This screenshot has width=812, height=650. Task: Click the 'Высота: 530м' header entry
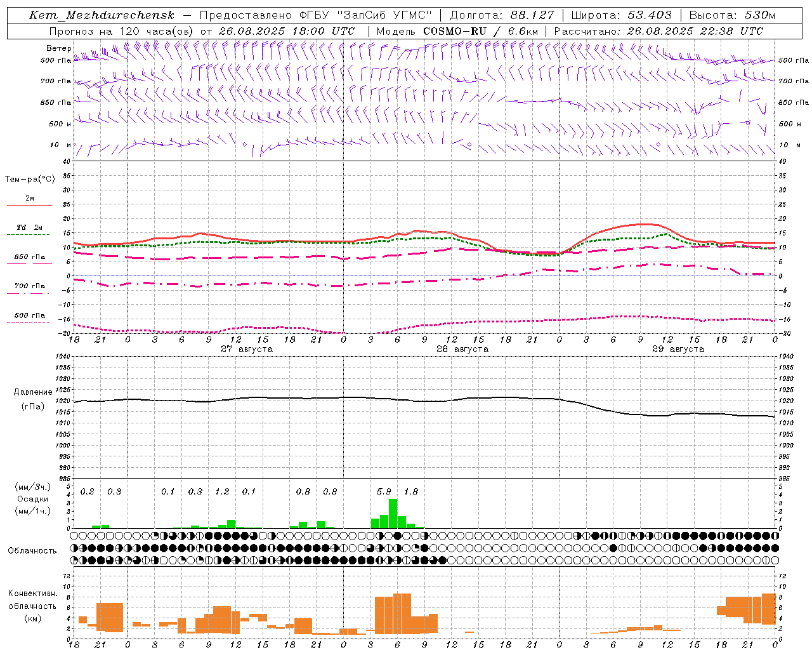coord(732,15)
